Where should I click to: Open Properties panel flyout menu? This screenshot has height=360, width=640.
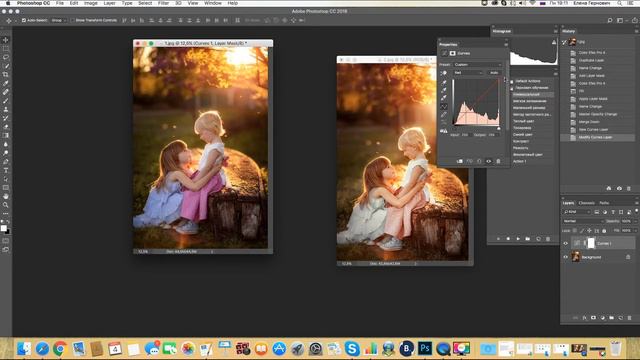click(506, 44)
